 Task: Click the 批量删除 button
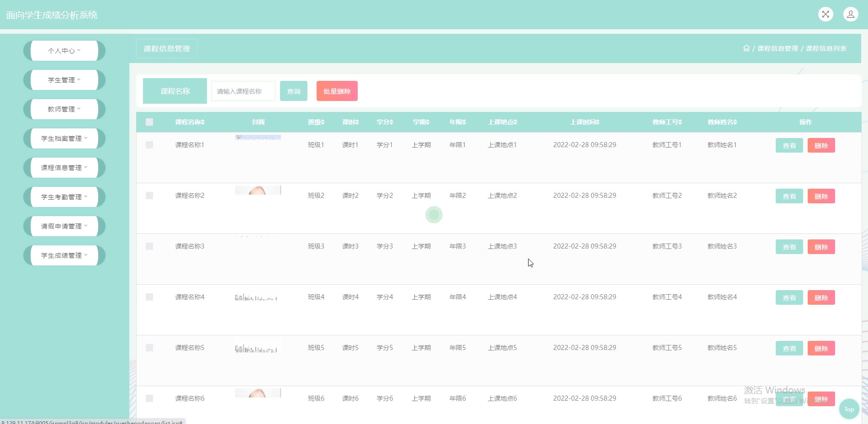[x=337, y=91]
